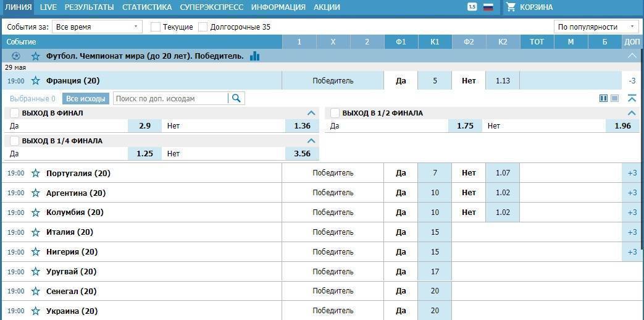Select odds 2.9 for reaching final
Screen dimensions: 644x320
point(144,126)
